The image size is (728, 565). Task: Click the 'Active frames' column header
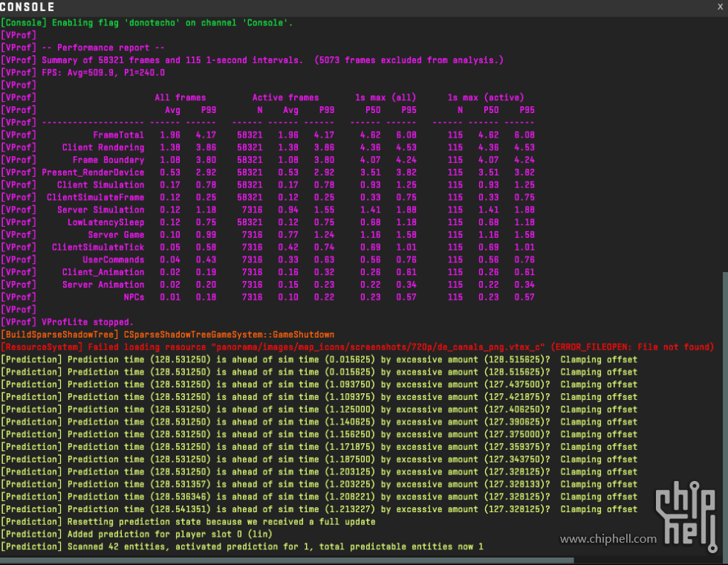pos(285,97)
